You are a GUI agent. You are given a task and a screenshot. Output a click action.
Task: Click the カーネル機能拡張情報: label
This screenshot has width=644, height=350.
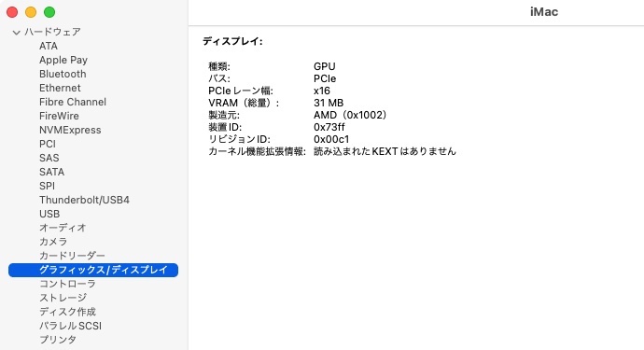click(x=257, y=151)
